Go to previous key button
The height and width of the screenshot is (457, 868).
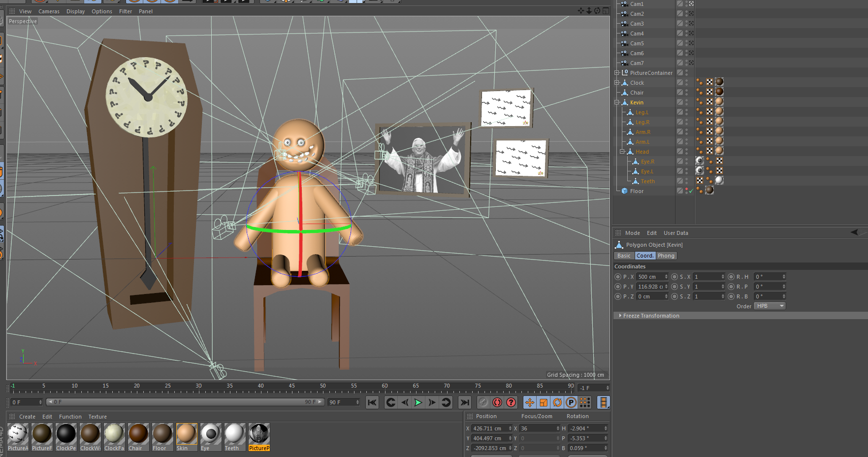pyautogui.click(x=390, y=402)
